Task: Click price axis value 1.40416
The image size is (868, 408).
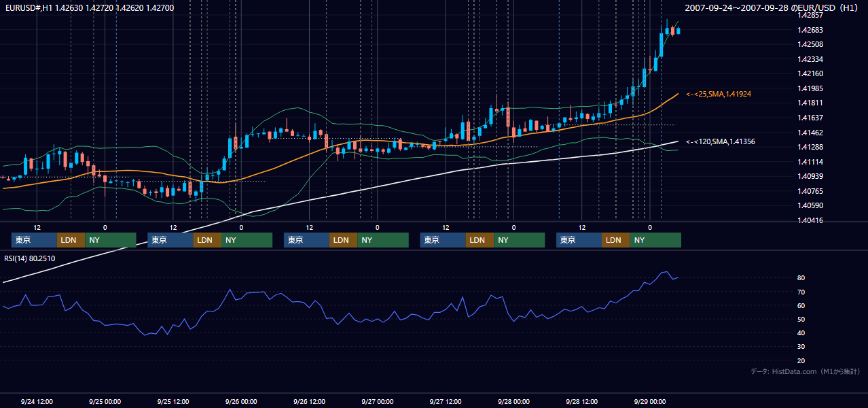Action: (x=810, y=220)
